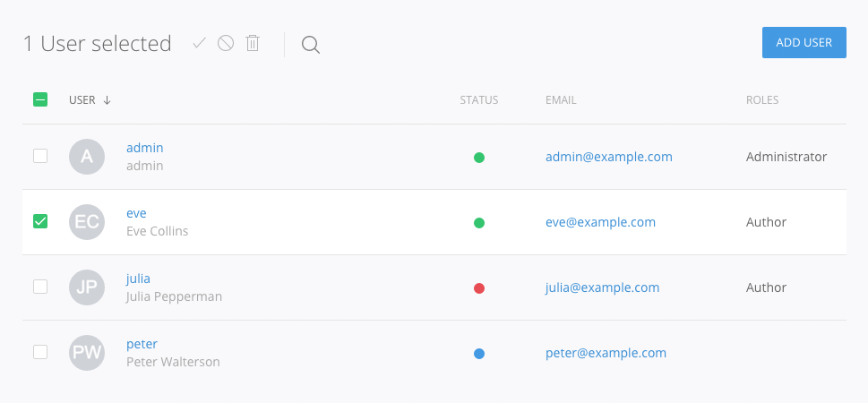Open the search magnifier icon
This screenshot has width=868, height=403.
pyautogui.click(x=311, y=45)
